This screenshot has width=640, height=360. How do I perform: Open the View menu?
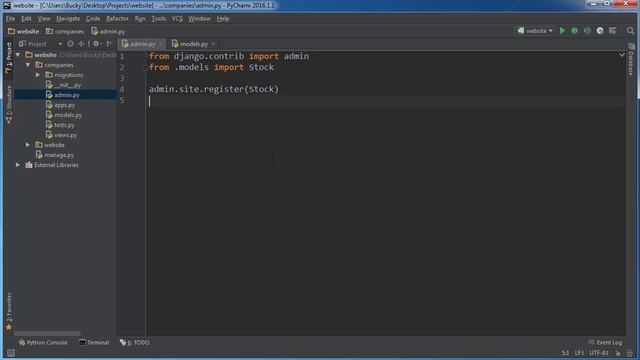(x=44, y=19)
